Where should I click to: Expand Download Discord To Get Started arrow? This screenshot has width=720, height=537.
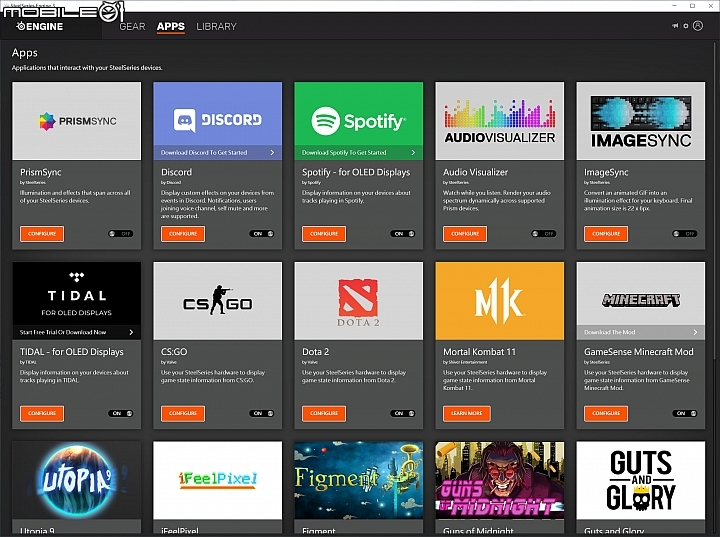272,153
